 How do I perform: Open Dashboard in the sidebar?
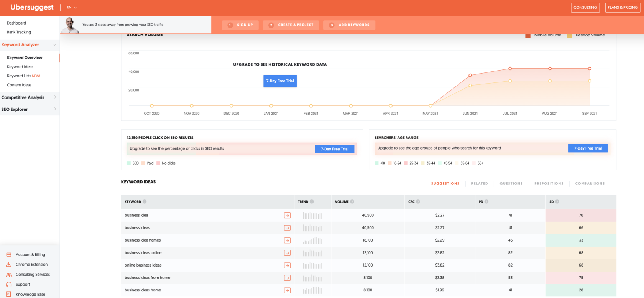pos(16,23)
